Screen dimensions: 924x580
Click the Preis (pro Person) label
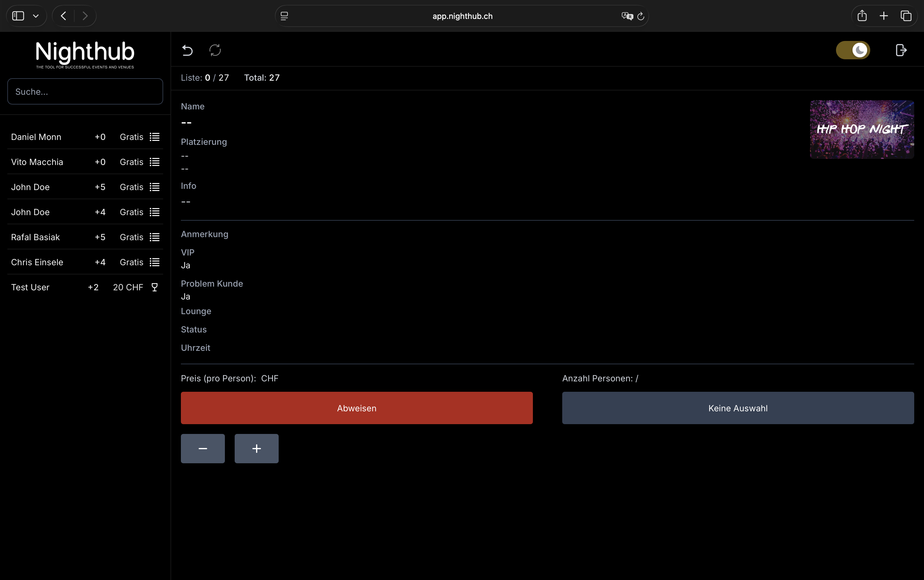click(218, 378)
